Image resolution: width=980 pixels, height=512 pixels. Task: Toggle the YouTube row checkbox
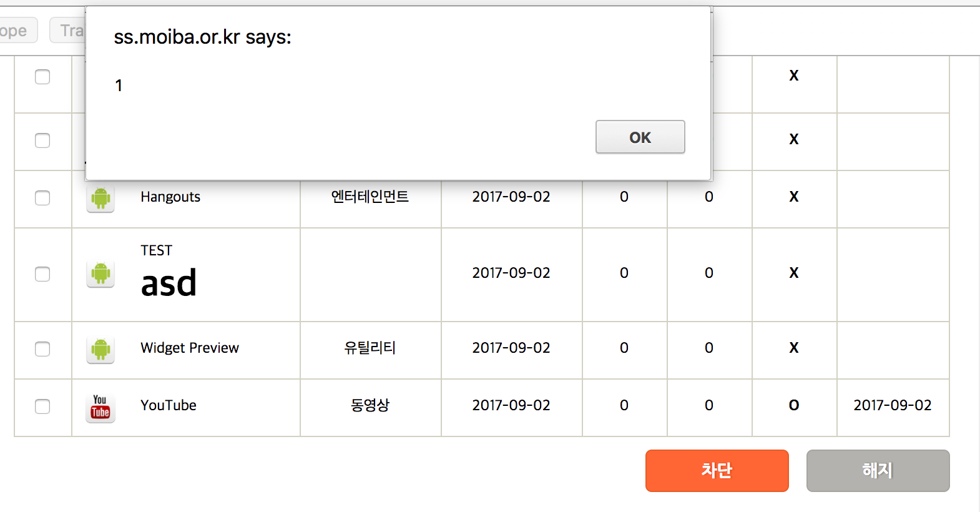[42, 406]
